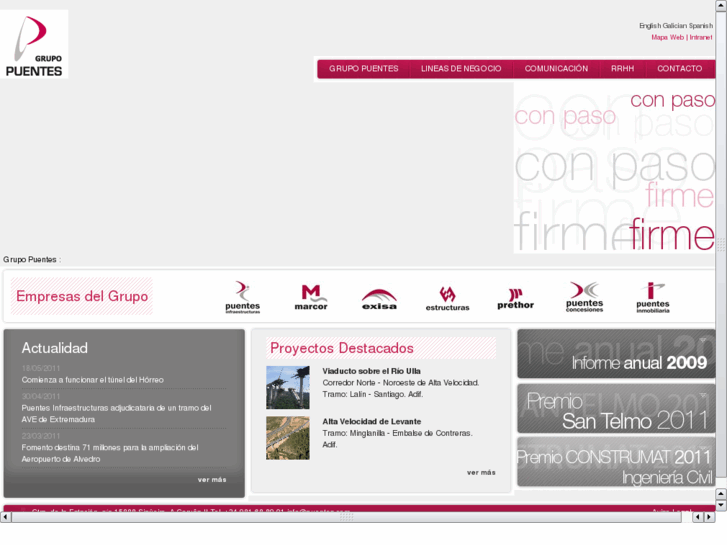Click ver más under Proyectos Destacados

(x=481, y=473)
